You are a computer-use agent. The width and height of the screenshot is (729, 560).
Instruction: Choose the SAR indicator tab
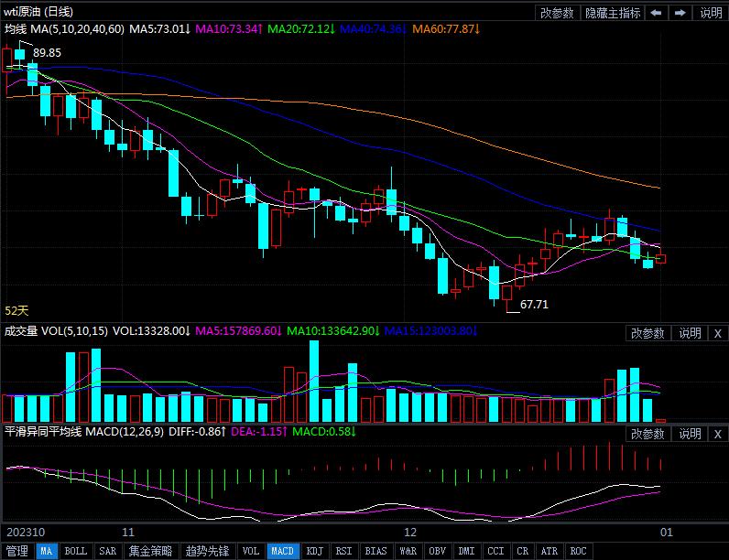[x=107, y=551]
